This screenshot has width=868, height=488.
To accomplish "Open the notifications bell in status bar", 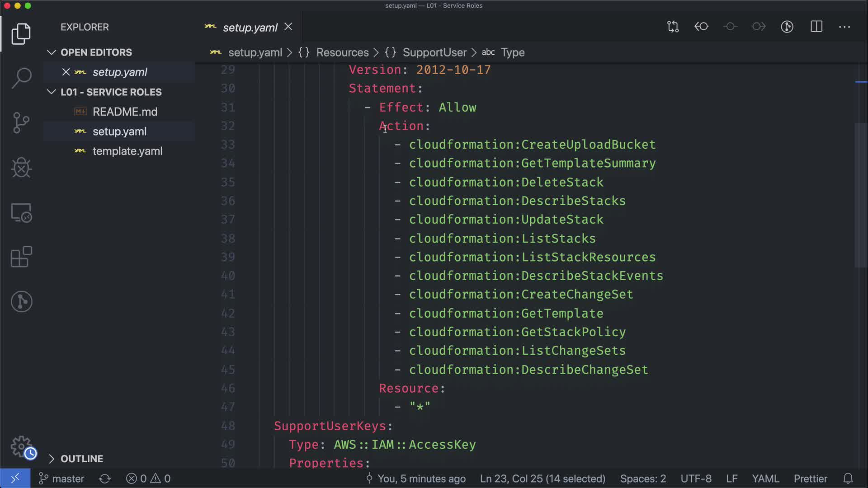I will 848,479.
